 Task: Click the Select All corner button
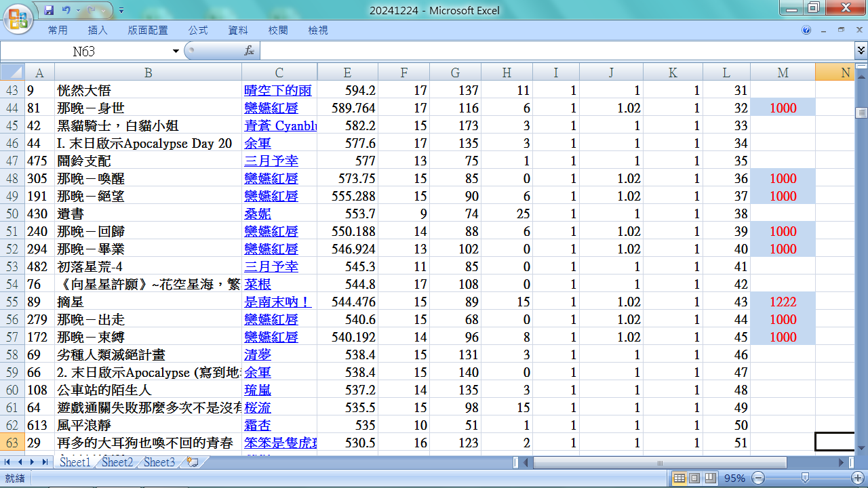(x=12, y=73)
